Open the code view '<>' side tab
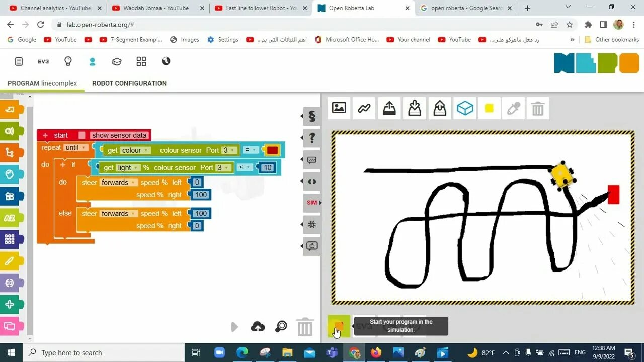The width and height of the screenshot is (644, 362). [x=312, y=182]
